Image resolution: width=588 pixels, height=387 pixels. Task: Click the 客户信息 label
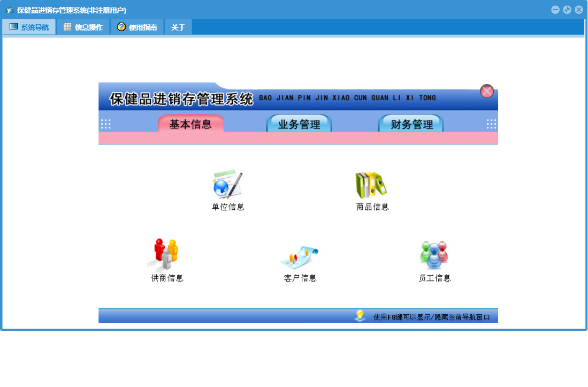point(300,278)
